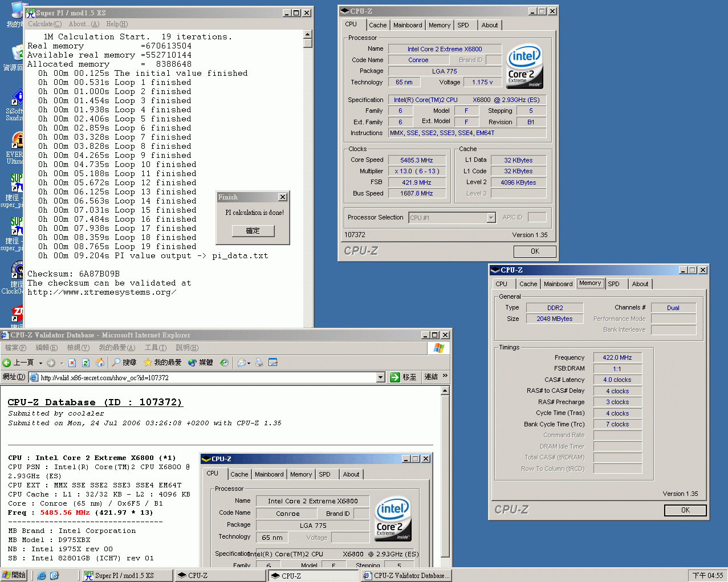Open the Media (媒體) globe in IE toolbar
Image resolution: width=728 pixels, height=582 pixels.
(192, 363)
